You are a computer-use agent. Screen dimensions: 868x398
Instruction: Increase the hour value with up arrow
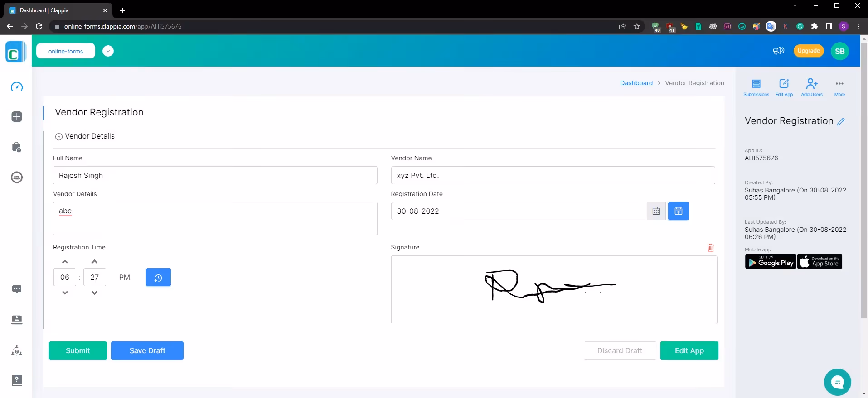tap(65, 262)
